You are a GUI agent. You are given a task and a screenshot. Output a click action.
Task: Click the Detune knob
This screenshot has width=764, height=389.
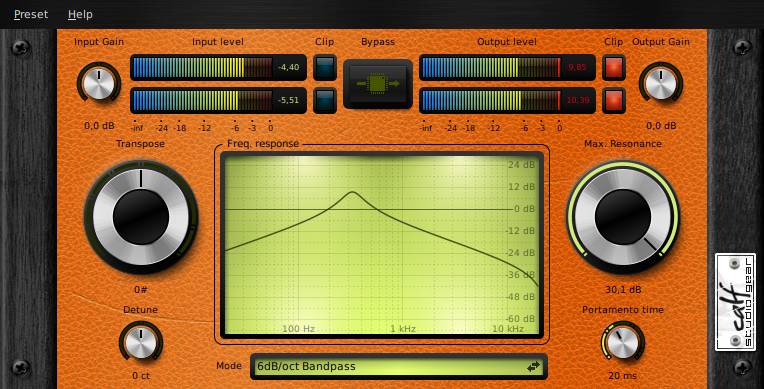[x=141, y=342]
